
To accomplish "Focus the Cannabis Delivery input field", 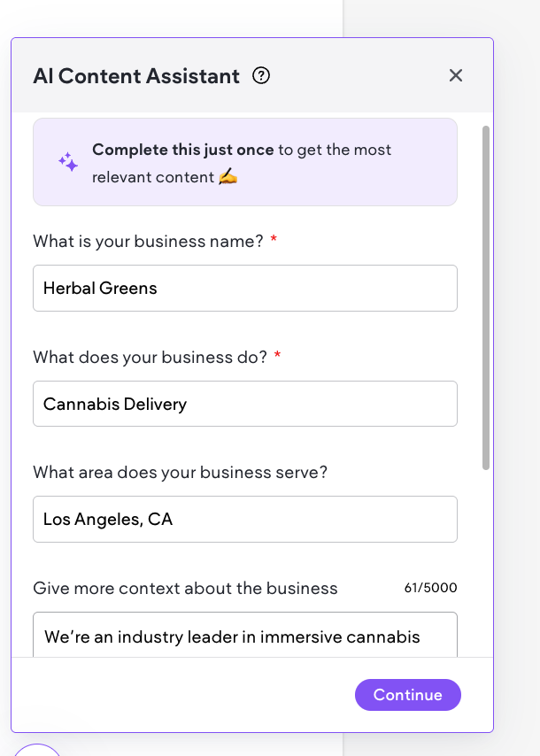I will (x=244, y=405).
